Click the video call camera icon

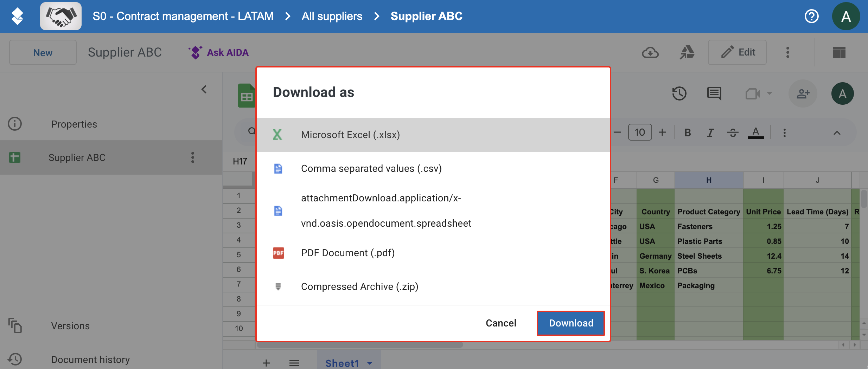tap(752, 94)
